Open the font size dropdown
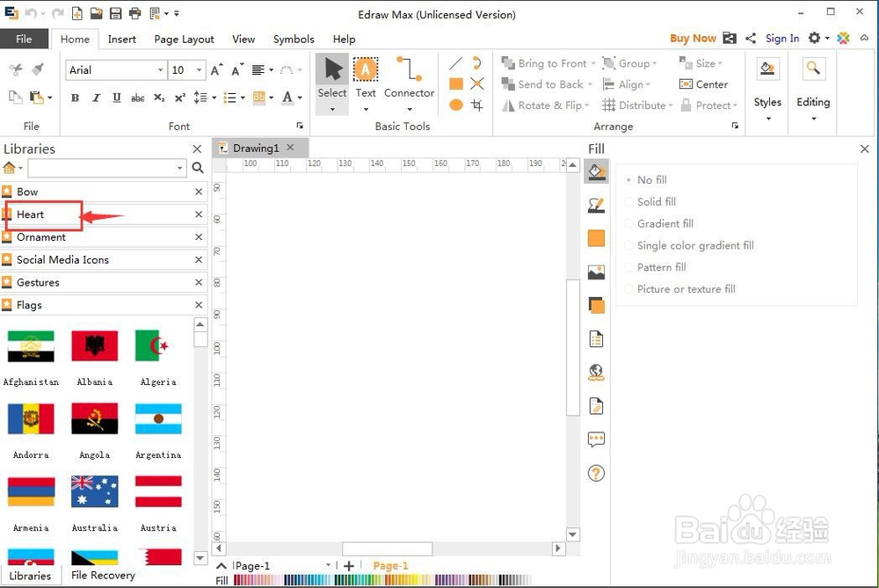This screenshot has width=879, height=588. [x=199, y=70]
